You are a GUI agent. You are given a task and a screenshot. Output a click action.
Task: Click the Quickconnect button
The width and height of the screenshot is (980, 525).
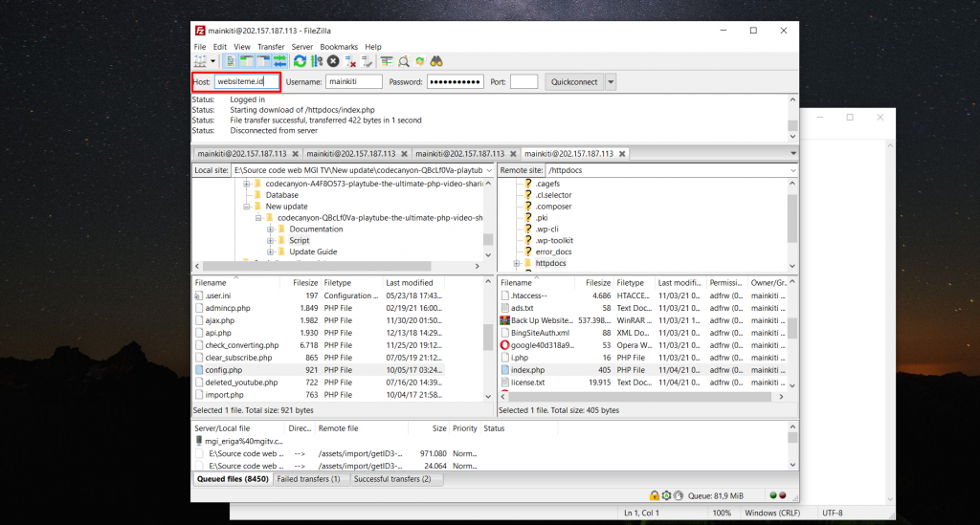[574, 82]
